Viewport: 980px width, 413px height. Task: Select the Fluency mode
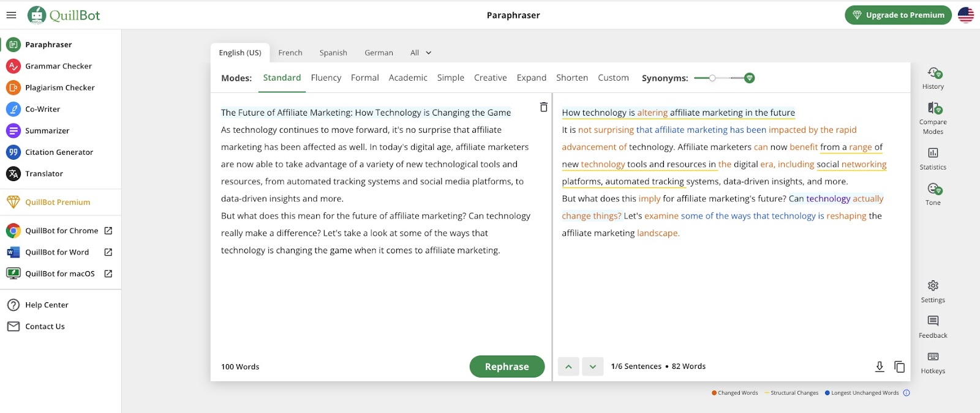[x=326, y=78]
